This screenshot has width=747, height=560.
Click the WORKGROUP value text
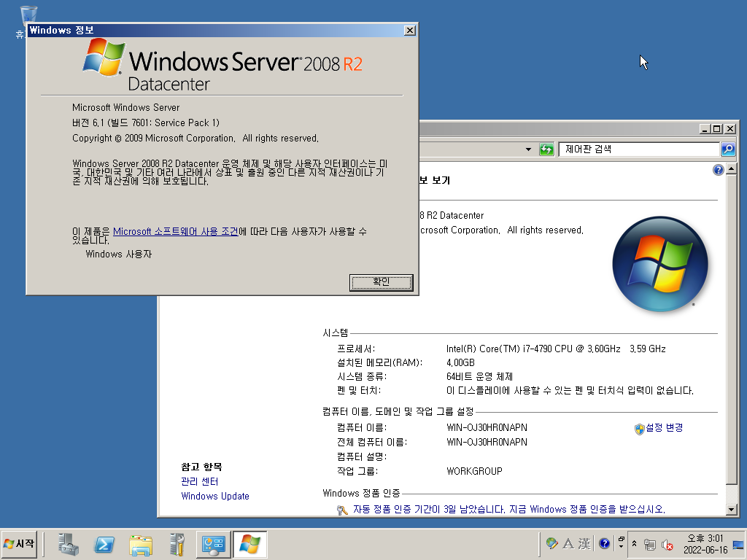pyautogui.click(x=474, y=472)
